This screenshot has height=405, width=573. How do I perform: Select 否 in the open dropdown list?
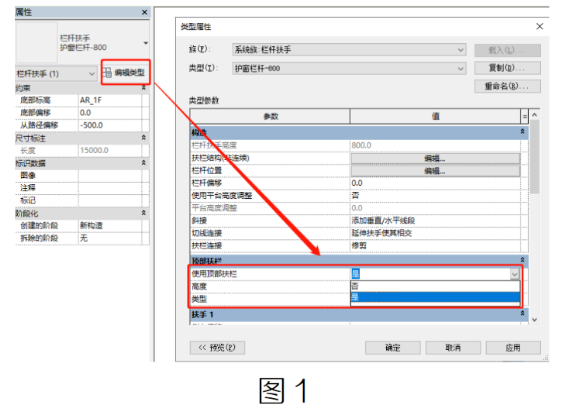click(435, 286)
